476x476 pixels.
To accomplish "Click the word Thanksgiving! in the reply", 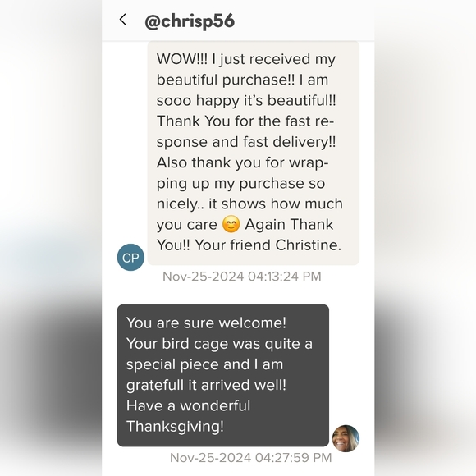I will 175,427.
